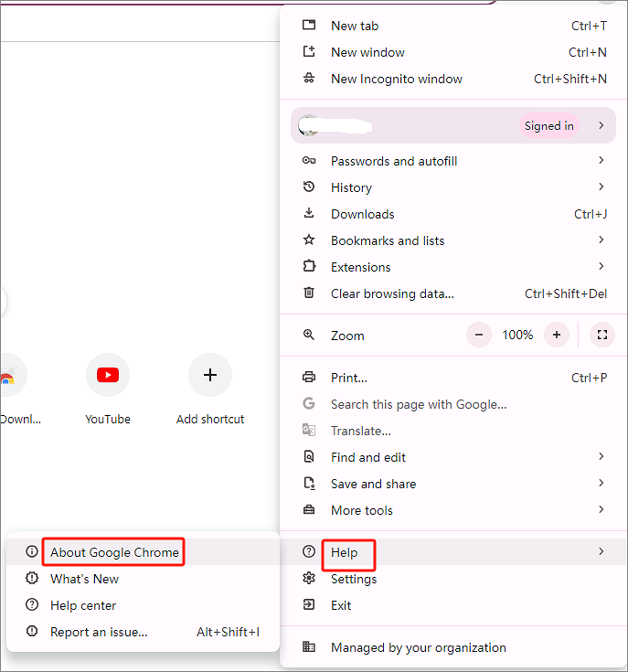This screenshot has height=672, width=628.
Task: Choose Exit from the menu
Action: point(453,605)
